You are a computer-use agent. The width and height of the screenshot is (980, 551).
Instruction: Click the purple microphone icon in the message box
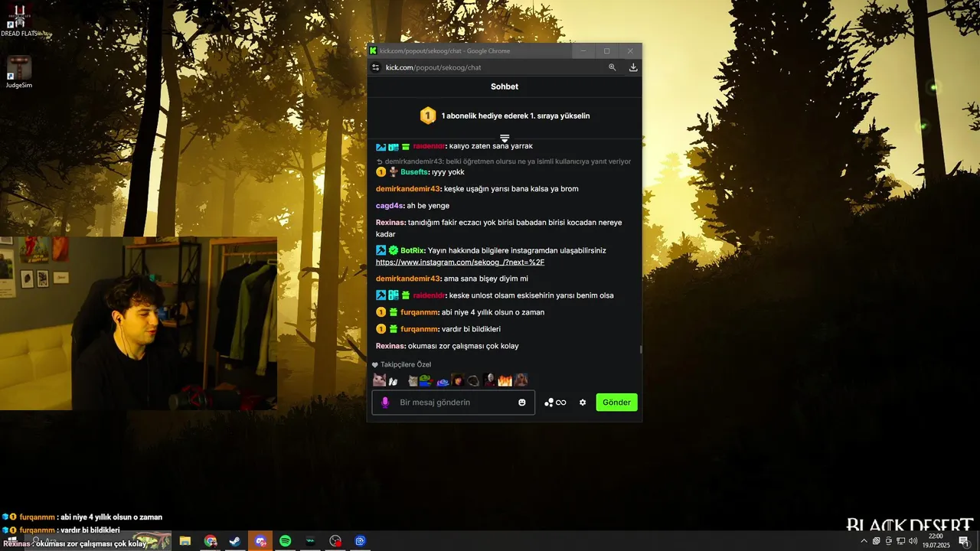coord(385,403)
